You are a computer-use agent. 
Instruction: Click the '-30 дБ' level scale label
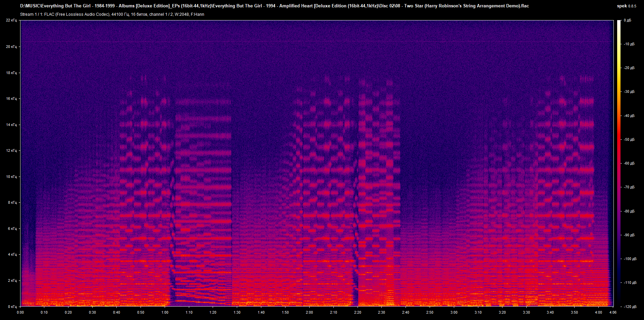(629, 92)
